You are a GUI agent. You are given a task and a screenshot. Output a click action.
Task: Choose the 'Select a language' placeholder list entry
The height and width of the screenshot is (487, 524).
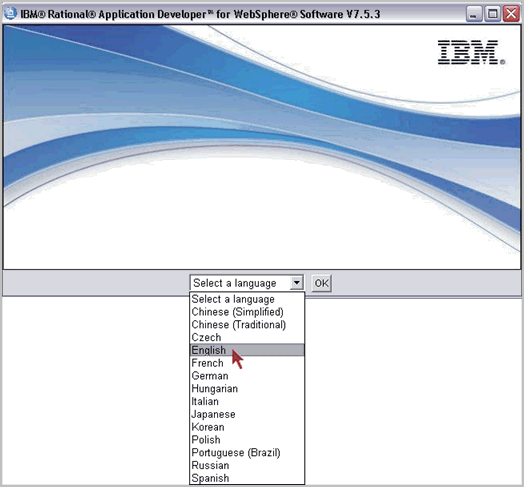[x=247, y=299]
